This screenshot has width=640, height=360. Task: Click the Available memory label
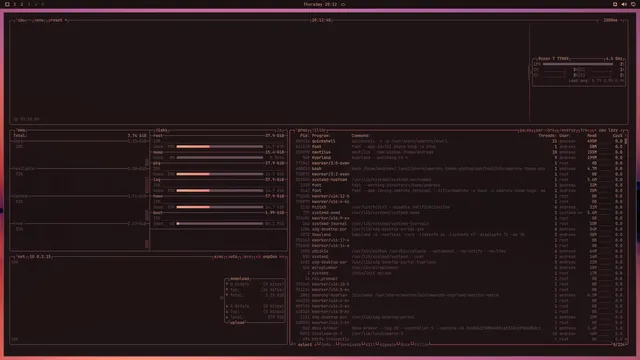pos(24,169)
